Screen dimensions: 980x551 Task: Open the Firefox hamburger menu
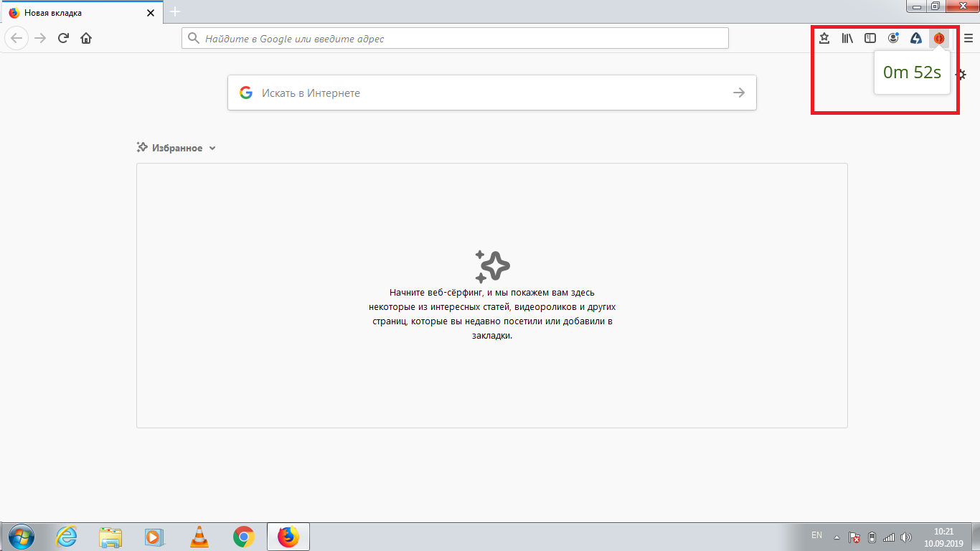pos(968,38)
